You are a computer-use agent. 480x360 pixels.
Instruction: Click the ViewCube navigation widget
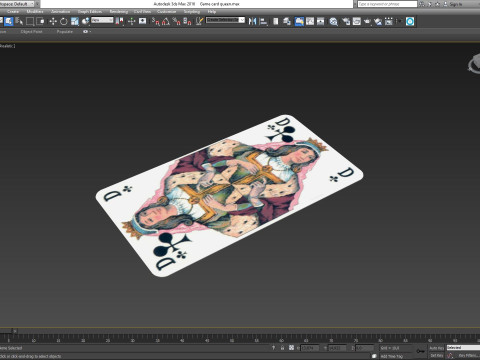pyautogui.click(x=474, y=64)
